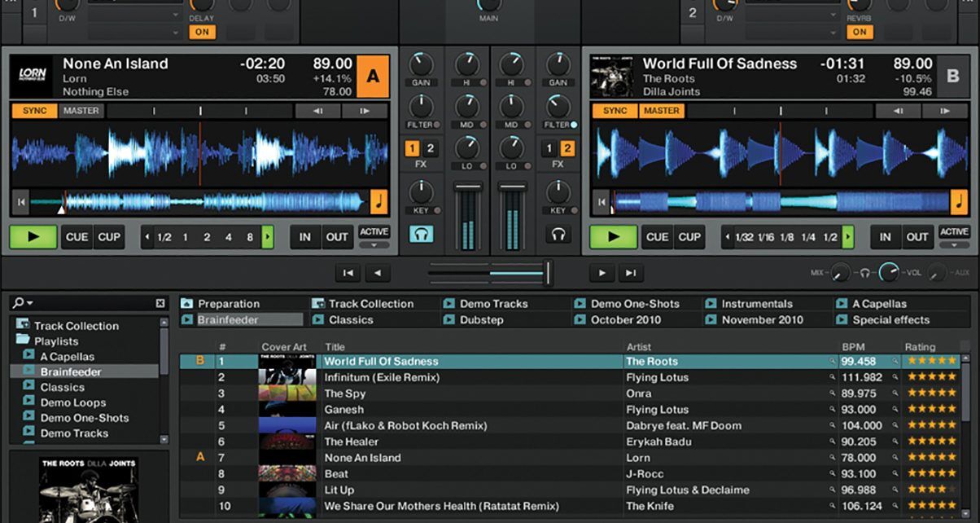Screen dimensions: 980x523
Task: Toggle SYNC on Deck A
Action: 35,111
